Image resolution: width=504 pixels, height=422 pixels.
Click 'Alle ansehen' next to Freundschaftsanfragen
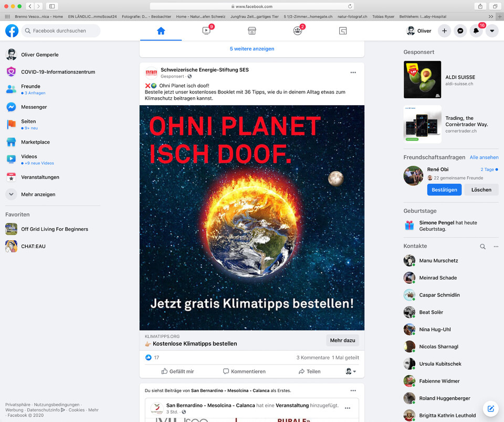click(x=484, y=157)
